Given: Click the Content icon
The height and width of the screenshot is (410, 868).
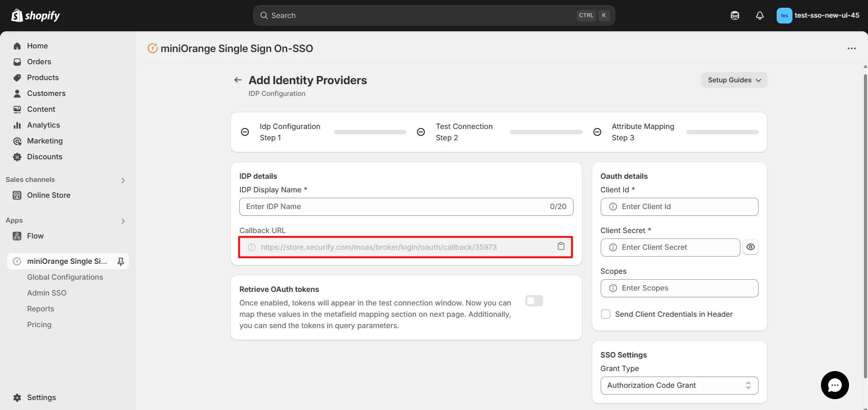Looking at the screenshot, I should [x=17, y=109].
